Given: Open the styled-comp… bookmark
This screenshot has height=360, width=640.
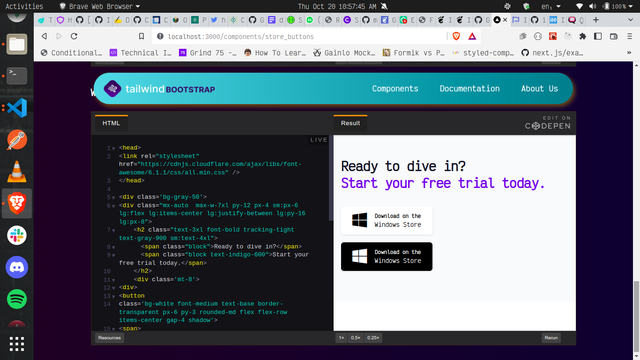Looking at the screenshot, I should pyautogui.click(x=484, y=53).
